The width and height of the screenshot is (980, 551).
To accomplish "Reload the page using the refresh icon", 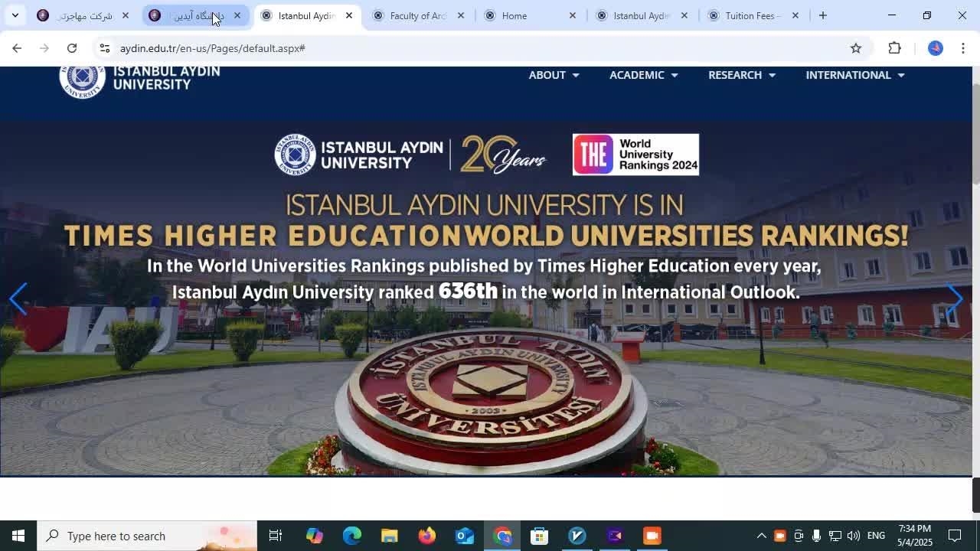I will [x=72, y=48].
